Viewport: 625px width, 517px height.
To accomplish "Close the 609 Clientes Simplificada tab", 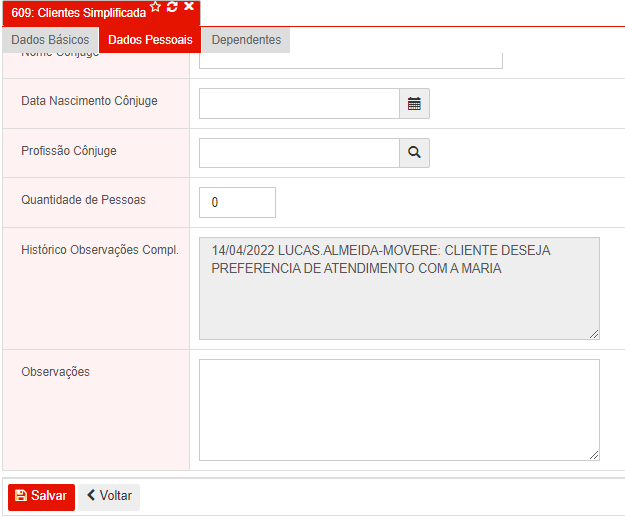I will point(189,6).
